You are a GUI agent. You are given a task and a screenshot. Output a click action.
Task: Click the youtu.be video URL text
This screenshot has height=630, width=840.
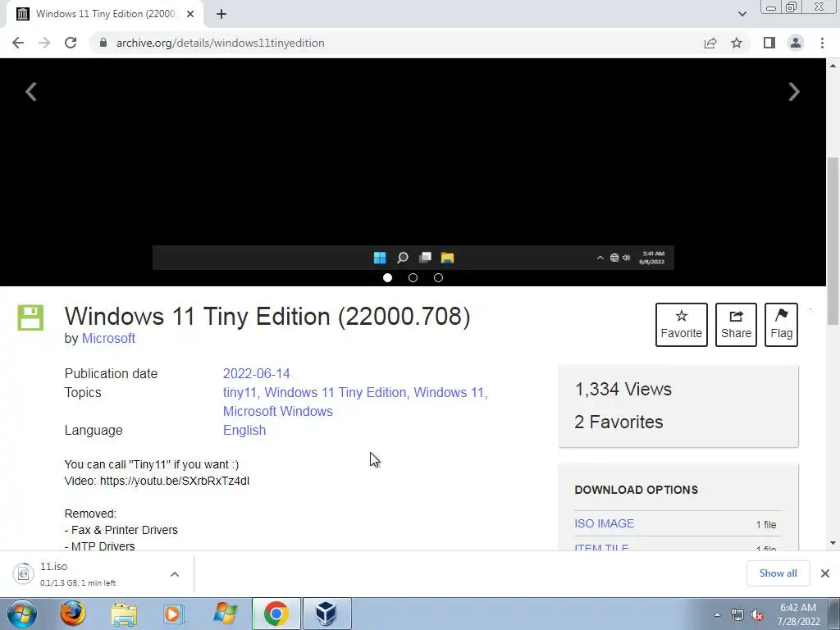coord(175,481)
